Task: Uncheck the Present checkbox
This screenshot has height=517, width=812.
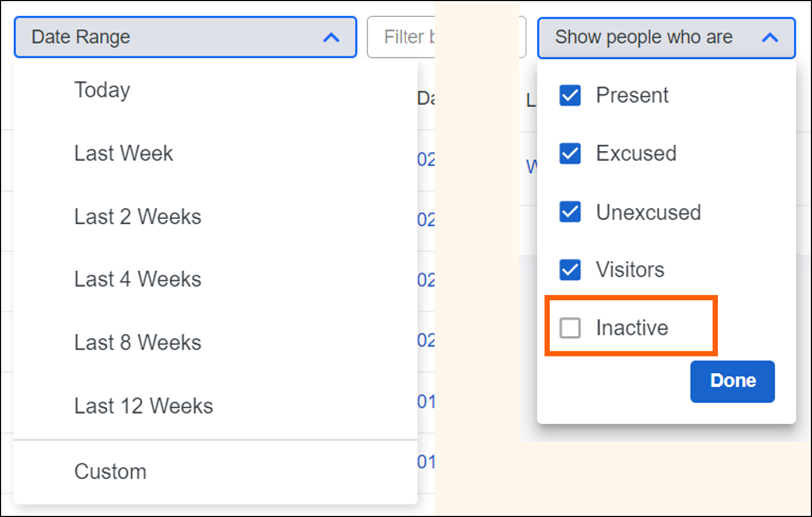Action: click(570, 96)
